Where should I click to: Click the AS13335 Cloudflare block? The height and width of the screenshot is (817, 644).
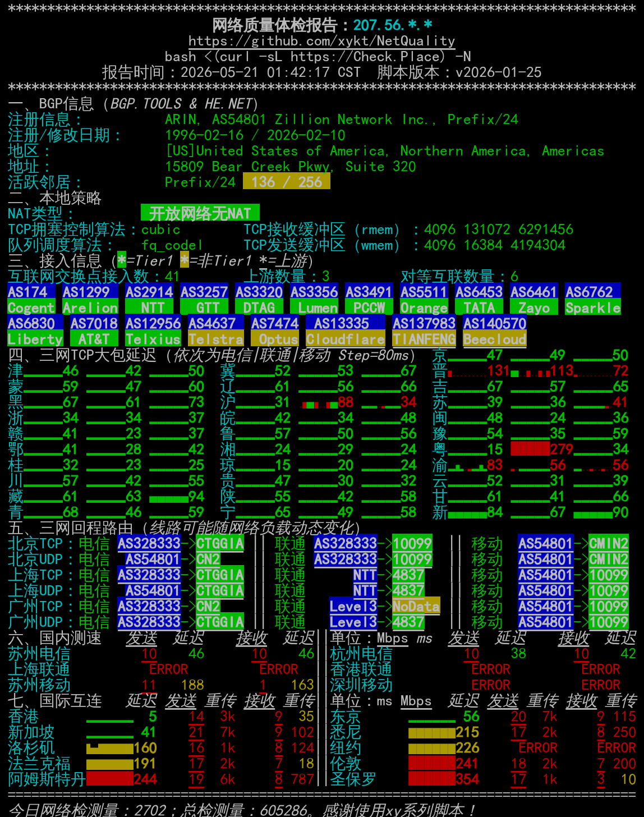[346, 331]
